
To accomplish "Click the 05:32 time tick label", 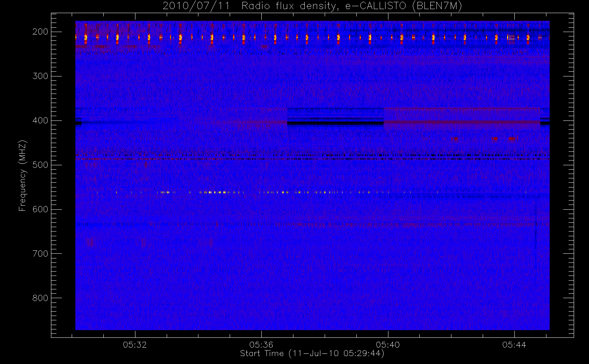I will tap(135, 345).
